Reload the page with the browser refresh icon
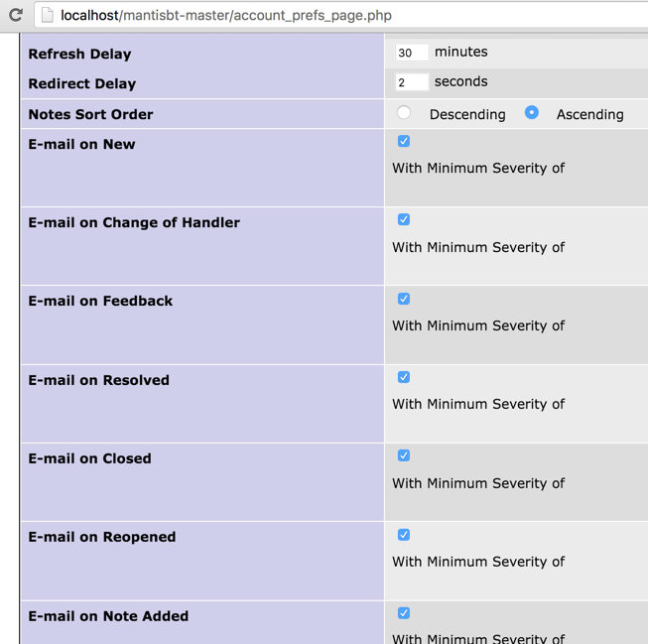Image resolution: width=648 pixels, height=644 pixels. pos(15,15)
